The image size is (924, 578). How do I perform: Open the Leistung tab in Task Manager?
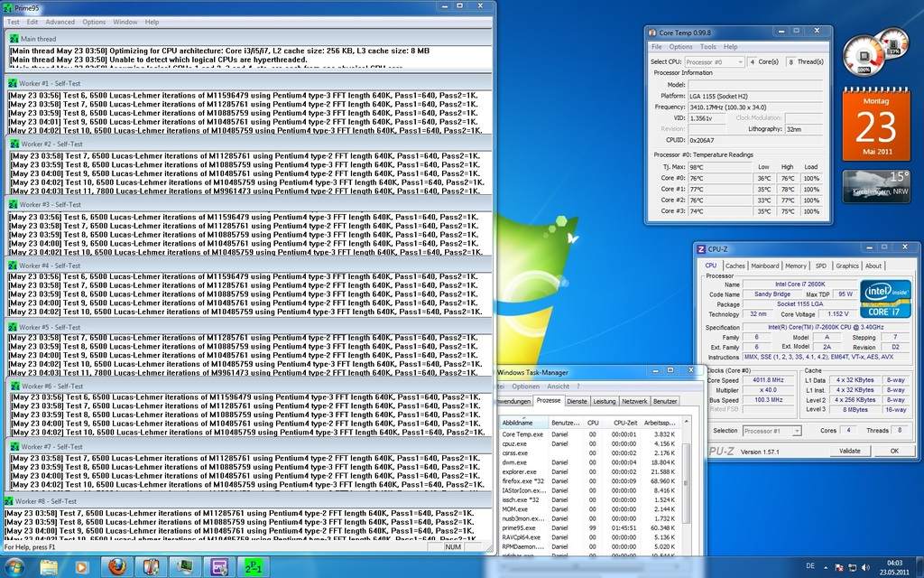[604, 401]
